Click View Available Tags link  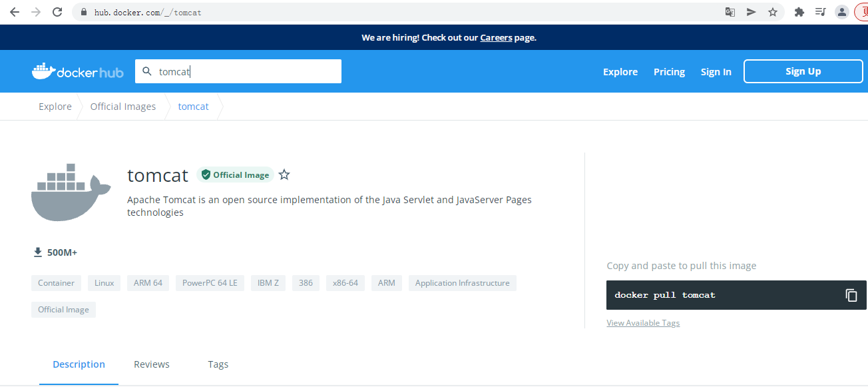click(x=643, y=323)
